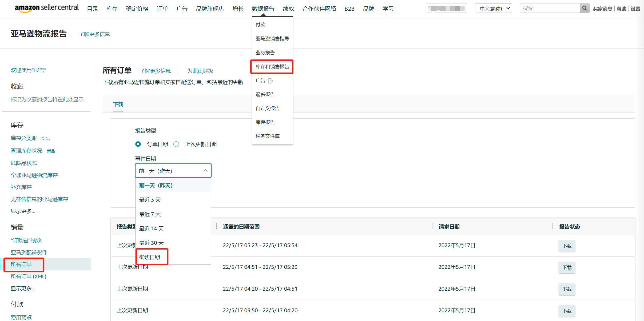The height and width of the screenshot is (321, 644).
Task: Download the 04:20 - 04:51 report
Action: (x=567, y=289)
